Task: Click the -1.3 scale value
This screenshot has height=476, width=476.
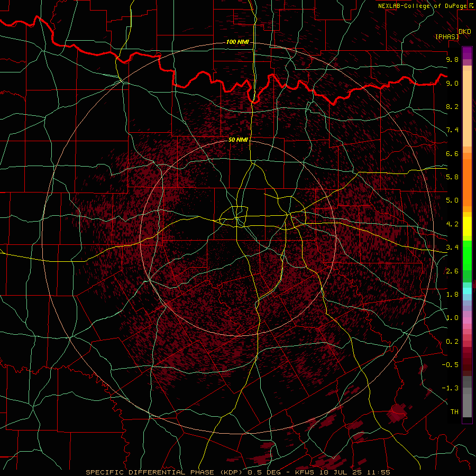Action: 450,388
